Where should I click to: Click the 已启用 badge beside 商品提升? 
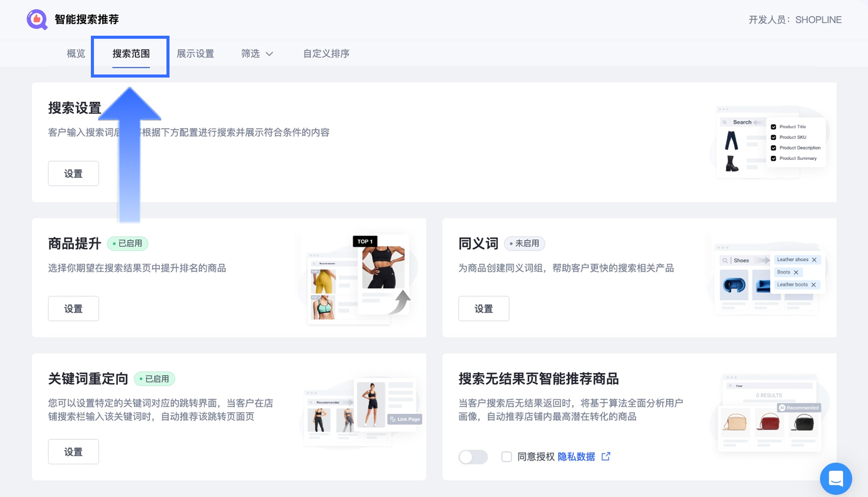click(128, 244)
